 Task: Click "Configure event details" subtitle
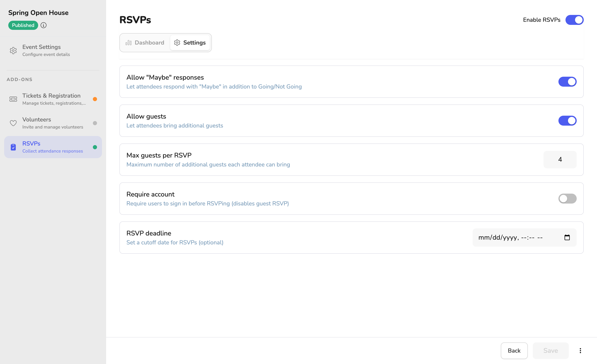46,55
